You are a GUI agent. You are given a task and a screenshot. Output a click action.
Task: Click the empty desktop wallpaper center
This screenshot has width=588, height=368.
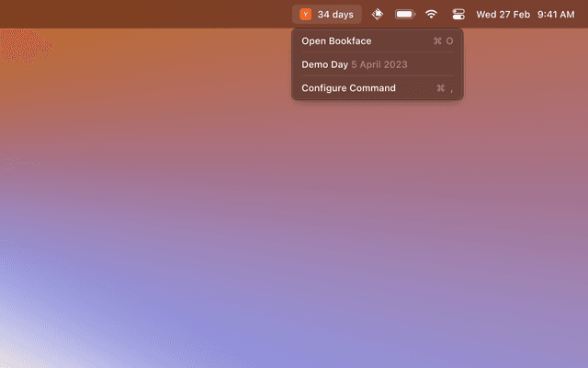[294, 212]
